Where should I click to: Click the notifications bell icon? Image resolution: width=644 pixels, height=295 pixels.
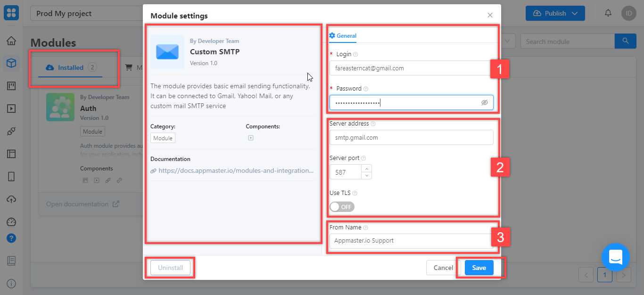pos(608,13)
